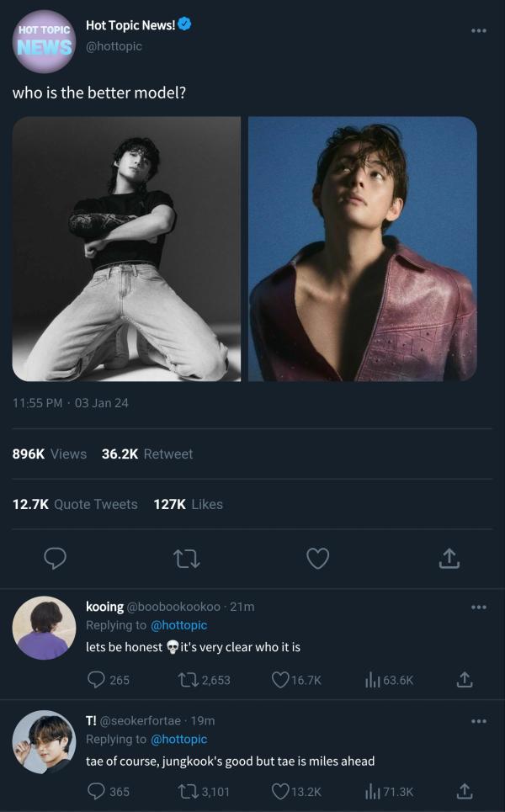Open the black-and-white kneeling photo

pyautogui.click(x=126, y=249)
